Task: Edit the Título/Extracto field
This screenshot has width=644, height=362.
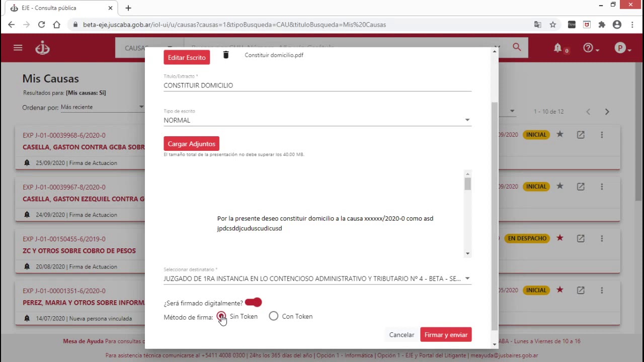Action: point(317,85)
